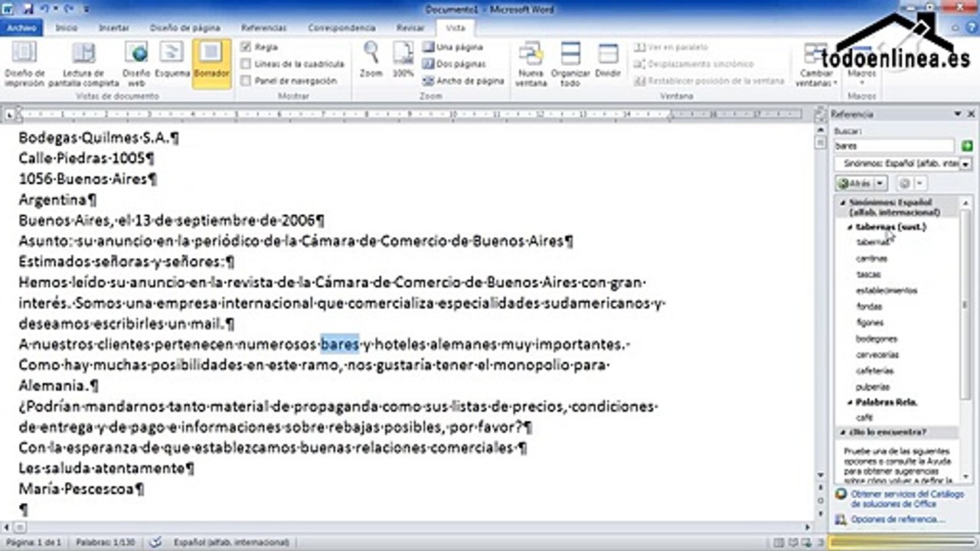Click the Buscar input field containing bares
Viewport: 980px width, 551px height.
point(894,145)
